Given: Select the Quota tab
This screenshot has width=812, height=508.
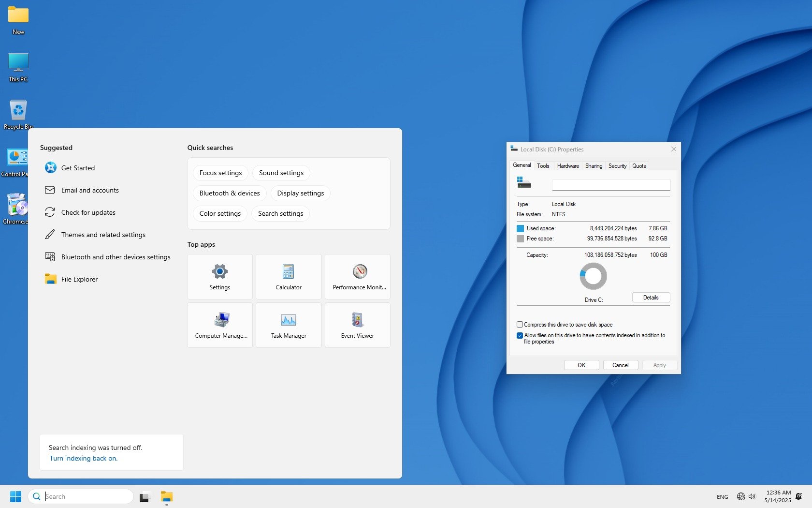Looking at the screenshot, I should [x=639, y=166].
